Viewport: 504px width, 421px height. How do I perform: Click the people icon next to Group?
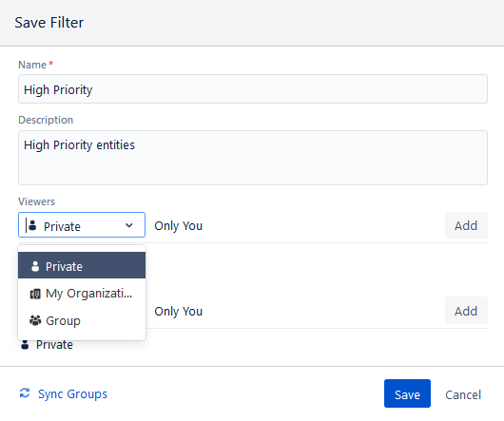(x=35, y=320)
